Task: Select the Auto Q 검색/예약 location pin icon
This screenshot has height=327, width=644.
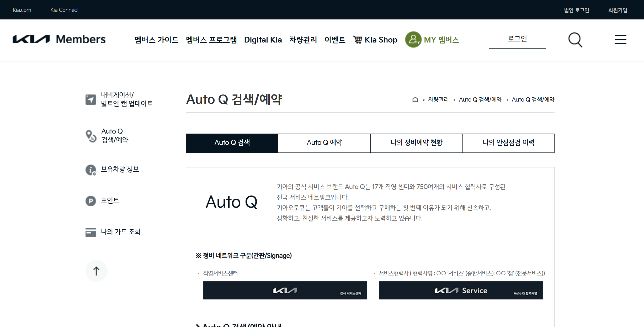Action: point(91,135)
